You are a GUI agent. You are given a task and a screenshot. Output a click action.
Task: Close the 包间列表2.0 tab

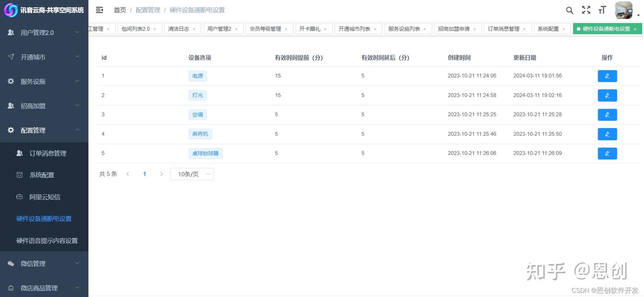click(x=155, y=29)
